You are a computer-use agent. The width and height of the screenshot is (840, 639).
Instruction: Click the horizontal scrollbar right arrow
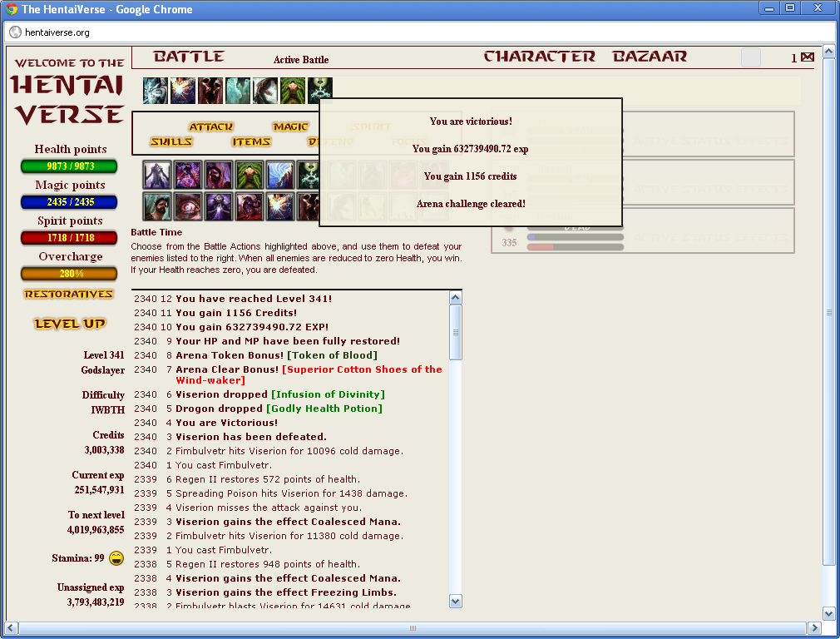pyautogui.click(x=813, y=627)
